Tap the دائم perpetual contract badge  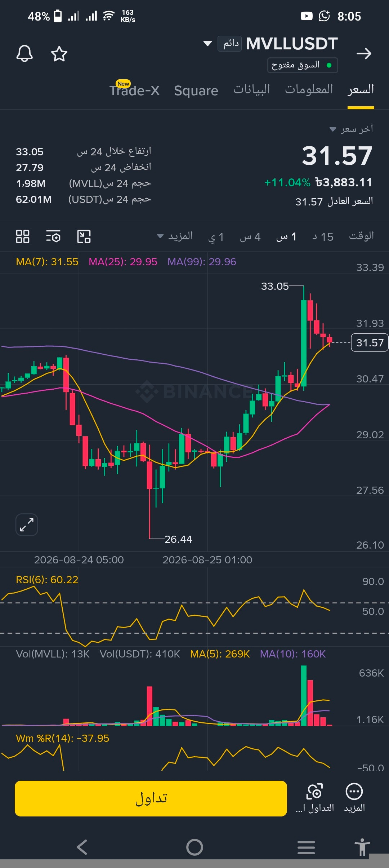[x=230, y=44]
